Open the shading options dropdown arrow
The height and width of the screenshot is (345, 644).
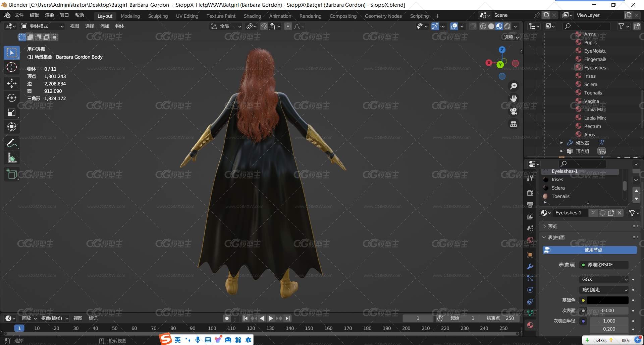click(x=516, y=26)
